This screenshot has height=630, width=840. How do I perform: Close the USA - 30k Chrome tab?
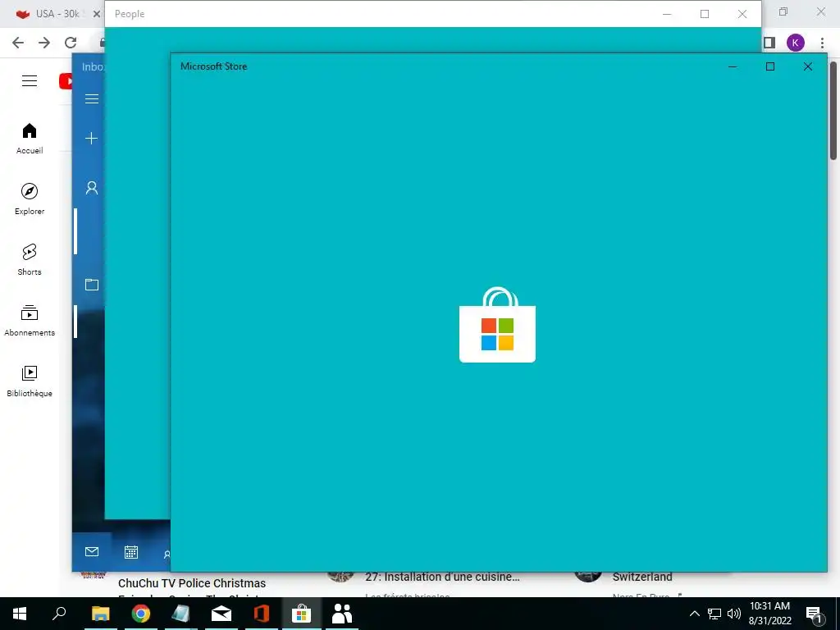[97, 14]
